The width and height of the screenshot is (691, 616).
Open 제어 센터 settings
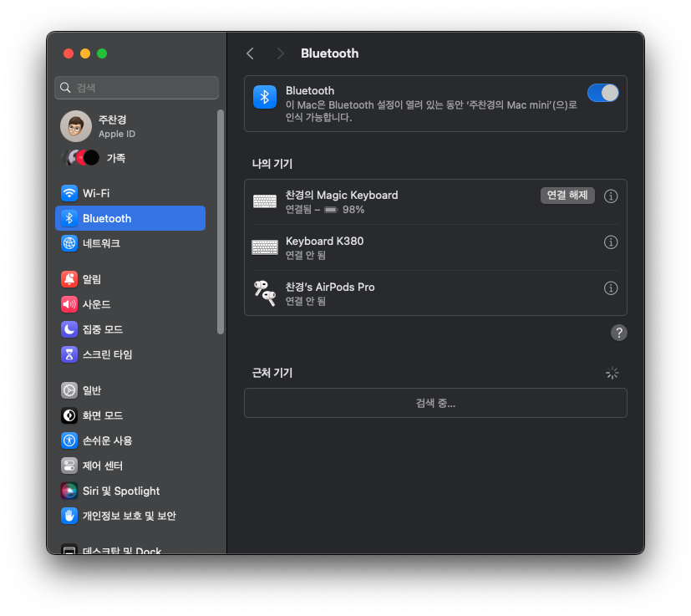pyautogui.click(x=130, y=466)
